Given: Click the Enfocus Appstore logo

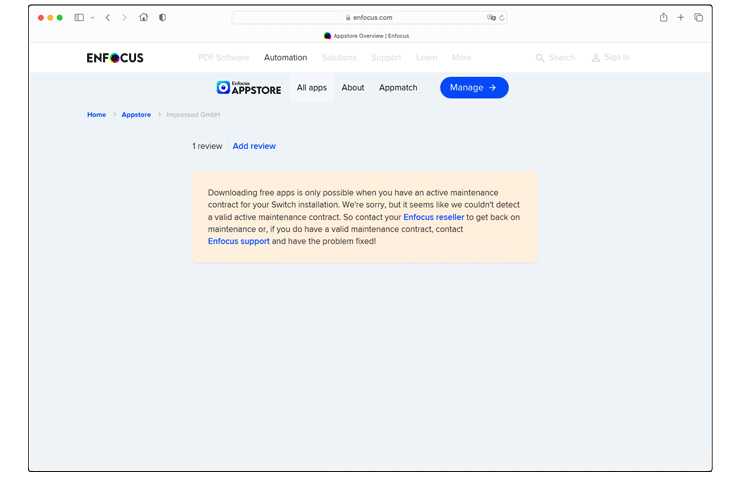Looking at the screenshot, I should coord(249,88).
